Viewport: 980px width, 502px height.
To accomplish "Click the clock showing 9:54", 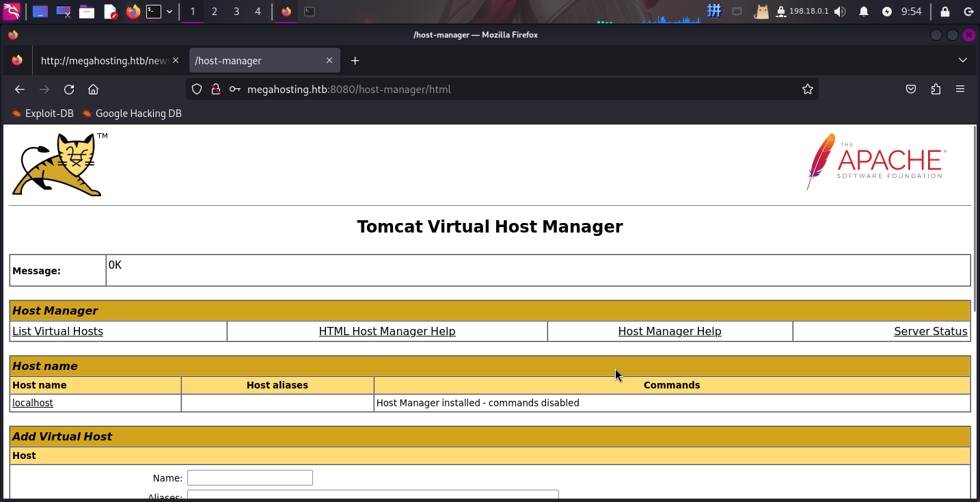I will click(911, 12).
